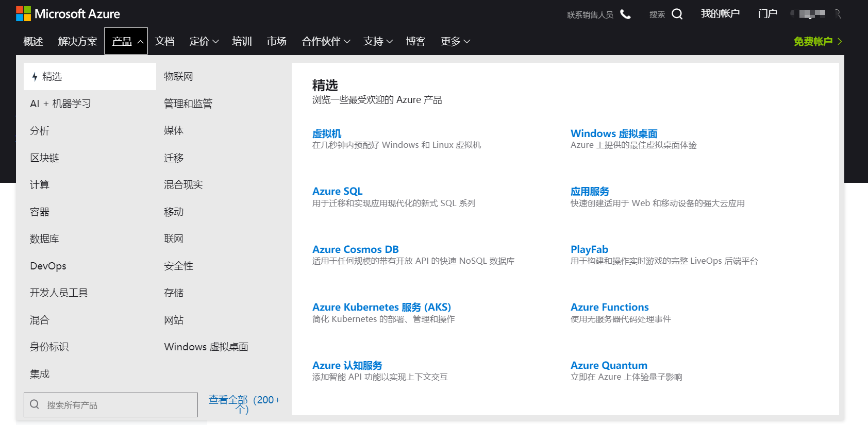This screenshot has width=868, height=425.
Task: Click the Microsoft Azure logo
Action: (68, 14)
